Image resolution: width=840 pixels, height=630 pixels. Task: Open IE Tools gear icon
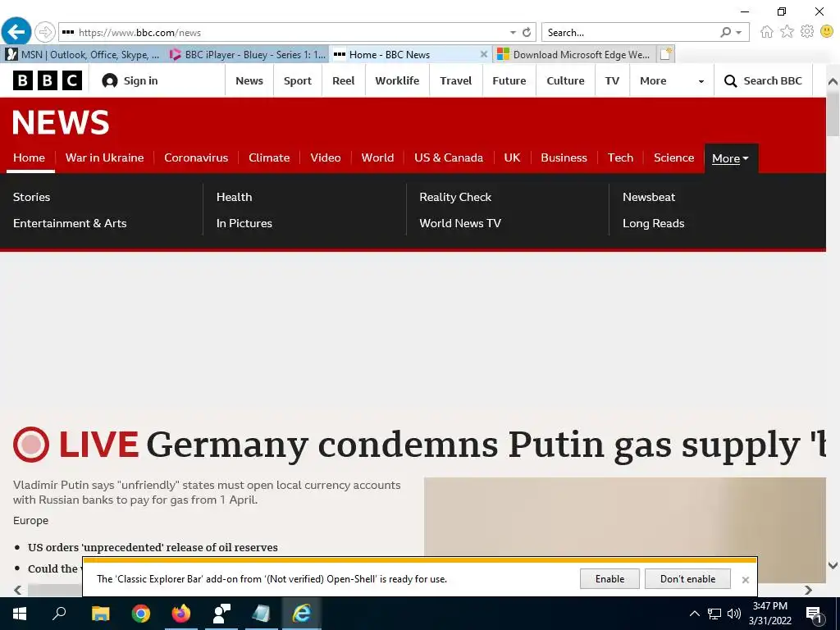click(807, 32)
